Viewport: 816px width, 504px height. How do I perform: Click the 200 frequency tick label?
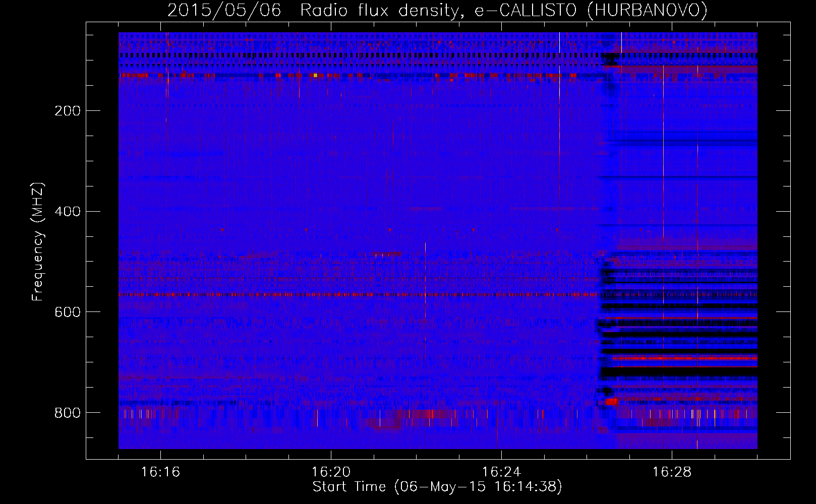pyautogui.click(x=68, y=111)
